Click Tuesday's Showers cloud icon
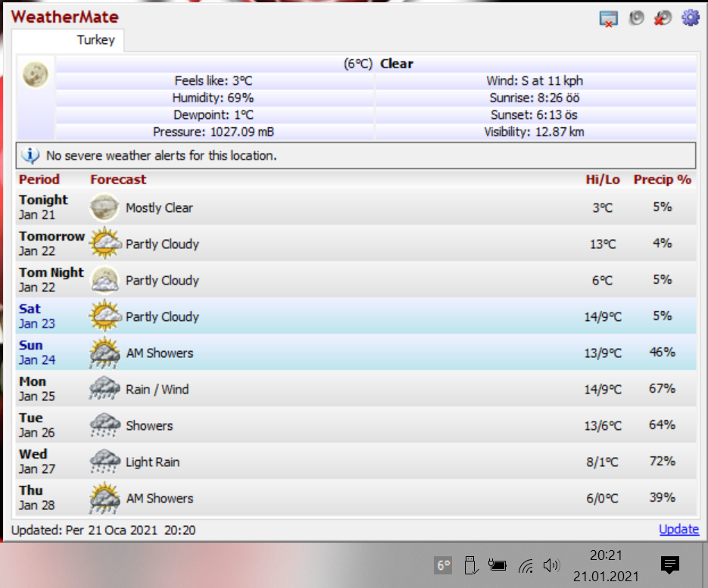This screenshot has height=588, width=708. click(104, 425)
